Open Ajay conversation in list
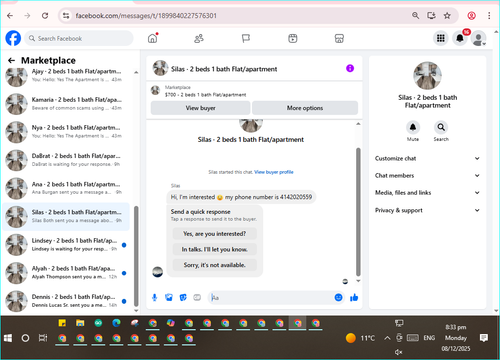The image size is (500, 360). (66, 76)
